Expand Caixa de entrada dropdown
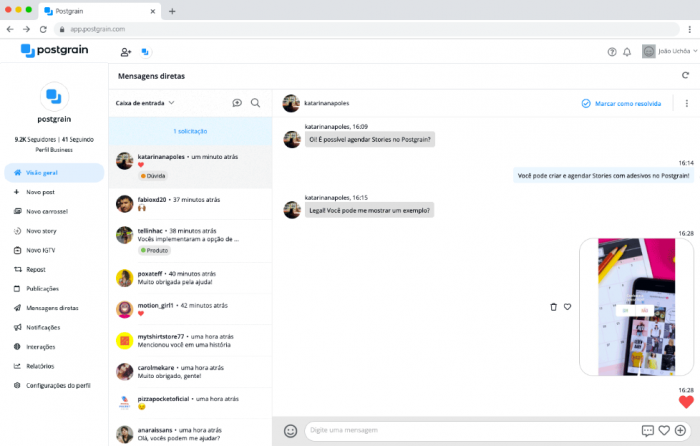This screenshot has height=446, width=700. click(x=145, y=103)
